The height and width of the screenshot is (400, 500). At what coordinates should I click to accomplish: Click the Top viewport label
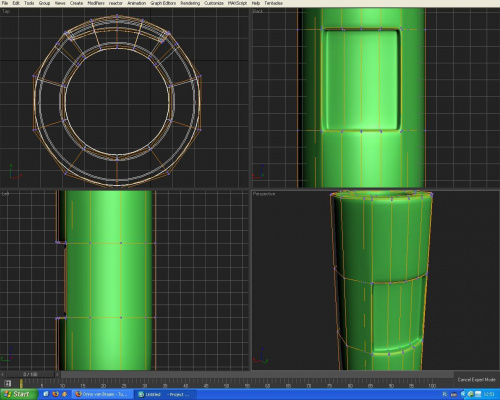pyautogui.click(x=6, y=11)
